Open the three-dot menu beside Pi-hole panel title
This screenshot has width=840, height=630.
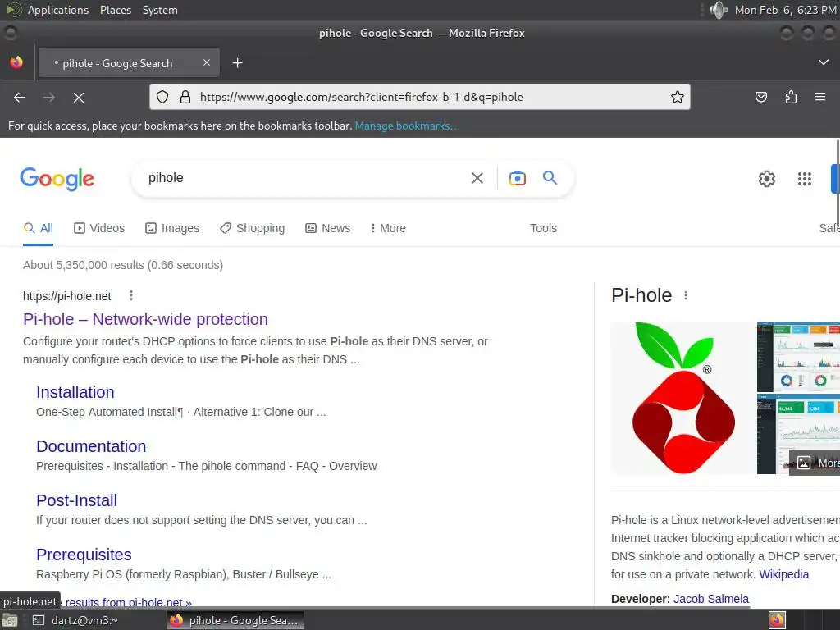(x=685, y=295)
